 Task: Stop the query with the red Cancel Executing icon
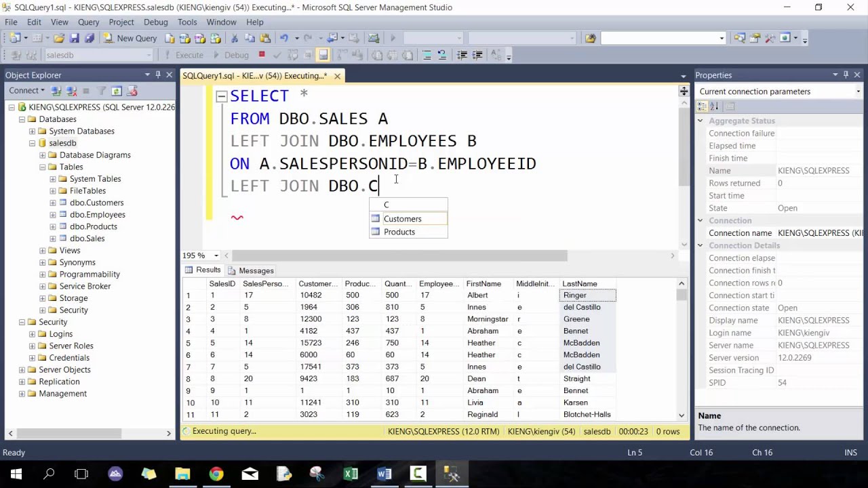[262, 55]
